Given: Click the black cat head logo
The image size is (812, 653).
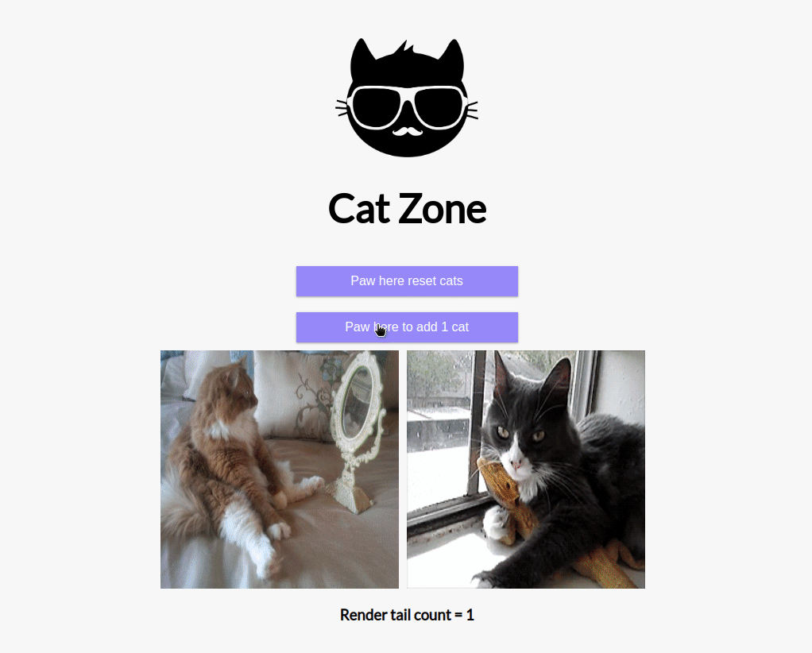Looking at the screenshot, I should click(407, 98).
